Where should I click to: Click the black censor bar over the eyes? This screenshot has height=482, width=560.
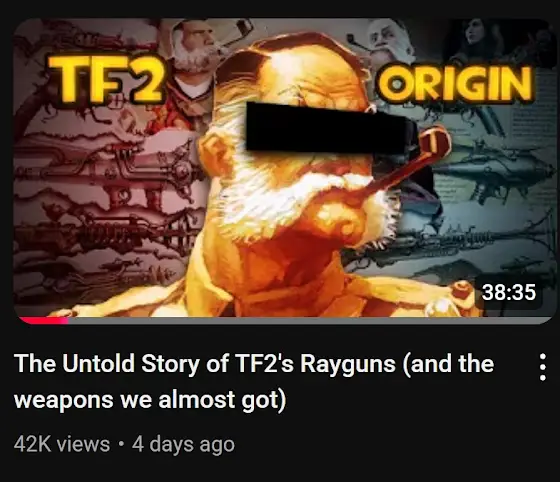[331, 127]
